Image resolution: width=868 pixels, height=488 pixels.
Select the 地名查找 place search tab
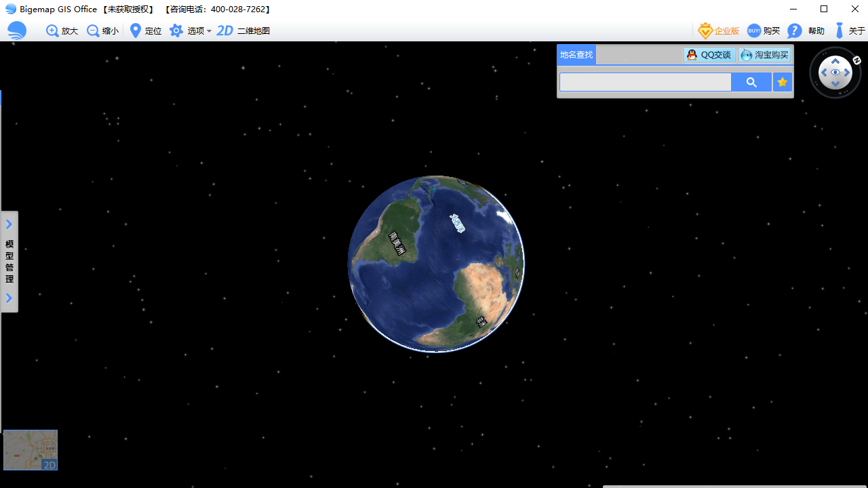pyautogui.click(x=576, y=55)
